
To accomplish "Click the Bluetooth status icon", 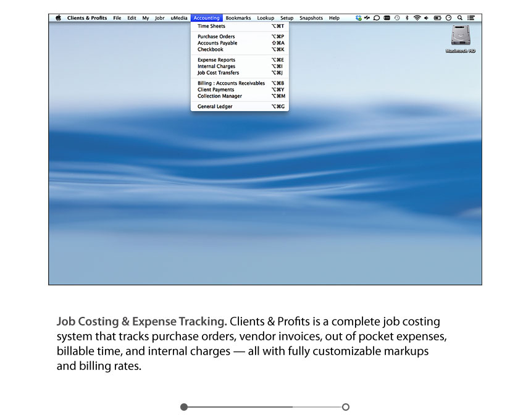I will [407, 19].
